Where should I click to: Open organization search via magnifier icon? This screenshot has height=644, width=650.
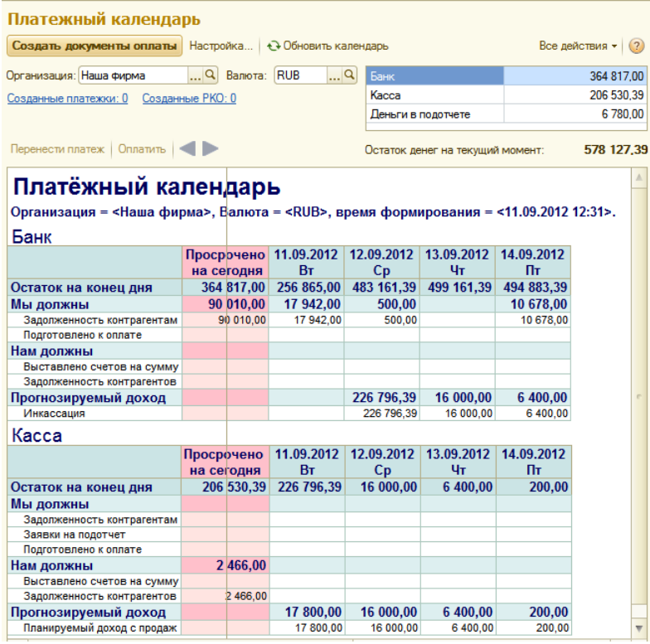pyautogui.click(x=211, y=75)
